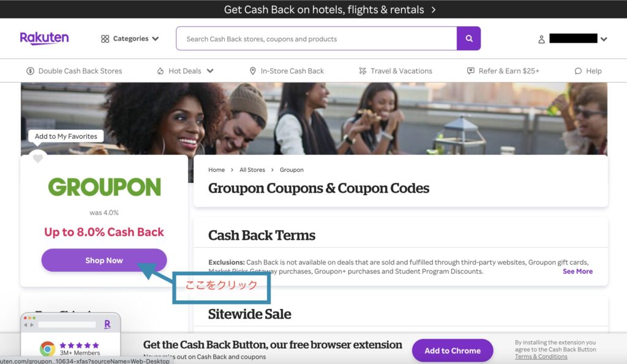Click into the Cash Back search field
The image size is (627, 364).
click(317, 39)
